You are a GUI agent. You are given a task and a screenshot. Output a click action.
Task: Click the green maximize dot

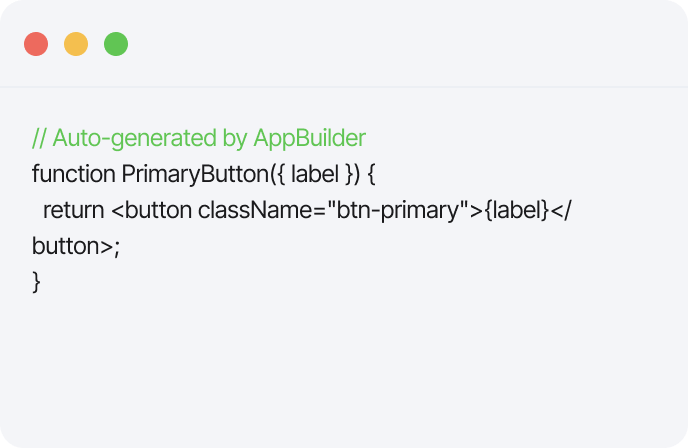click(116, 44)
